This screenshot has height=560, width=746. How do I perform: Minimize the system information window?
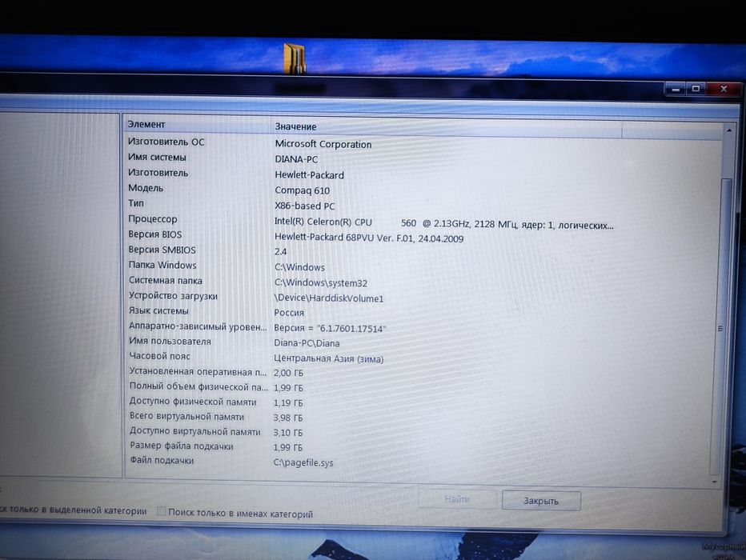coord(675,89)
